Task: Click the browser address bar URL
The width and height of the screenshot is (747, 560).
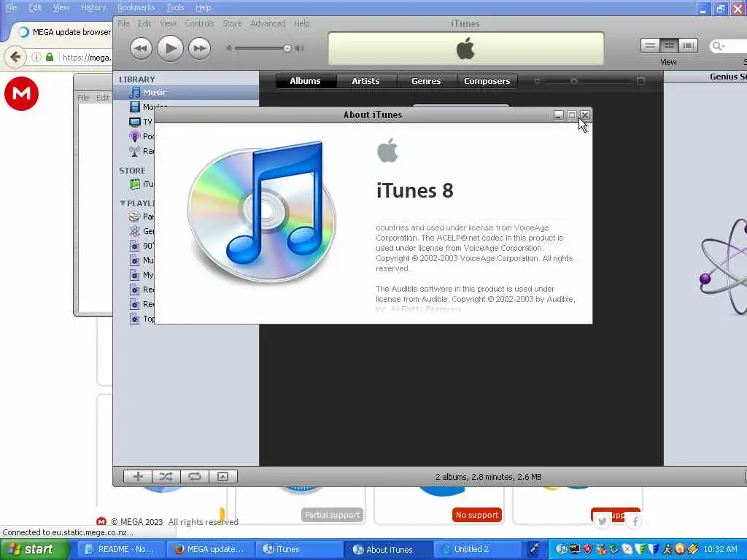Action: coord(86,58)
